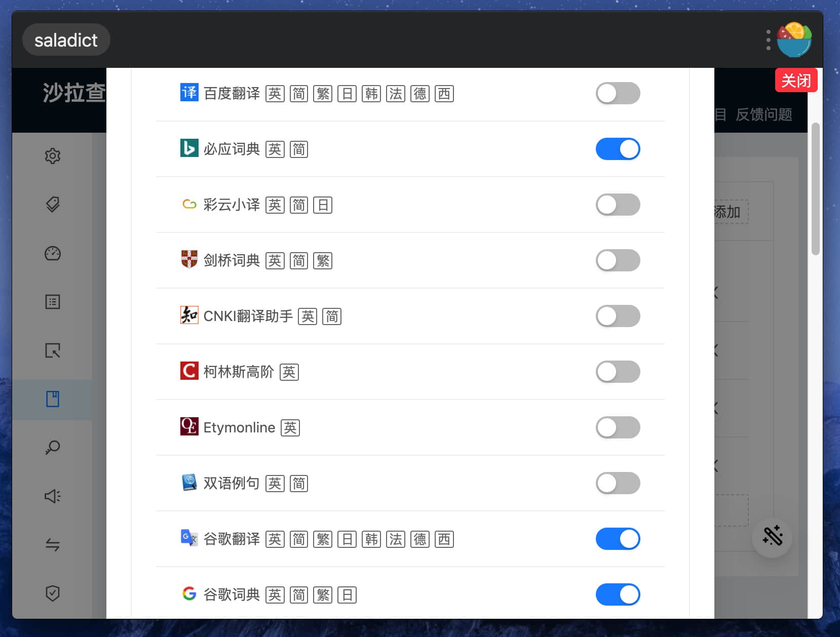Click the 日 language tag on 彩云小译
The height and width of the screenshot is (637, 840).
[x=323, y=205]
